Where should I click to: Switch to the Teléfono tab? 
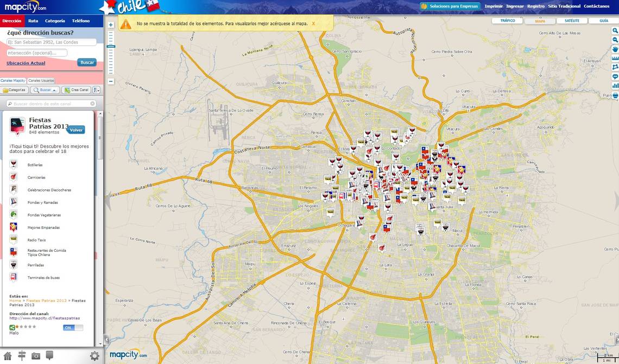pyautogui.click(x=81, y=21)
